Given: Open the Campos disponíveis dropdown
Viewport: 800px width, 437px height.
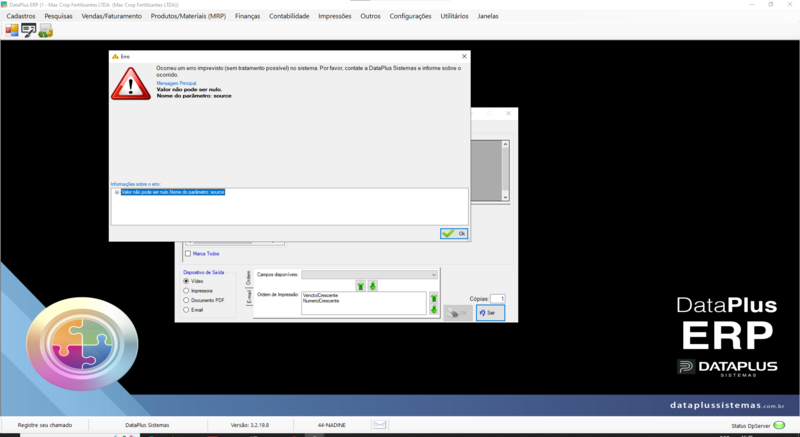Looking at the screenshot, I should pos(434,275).
